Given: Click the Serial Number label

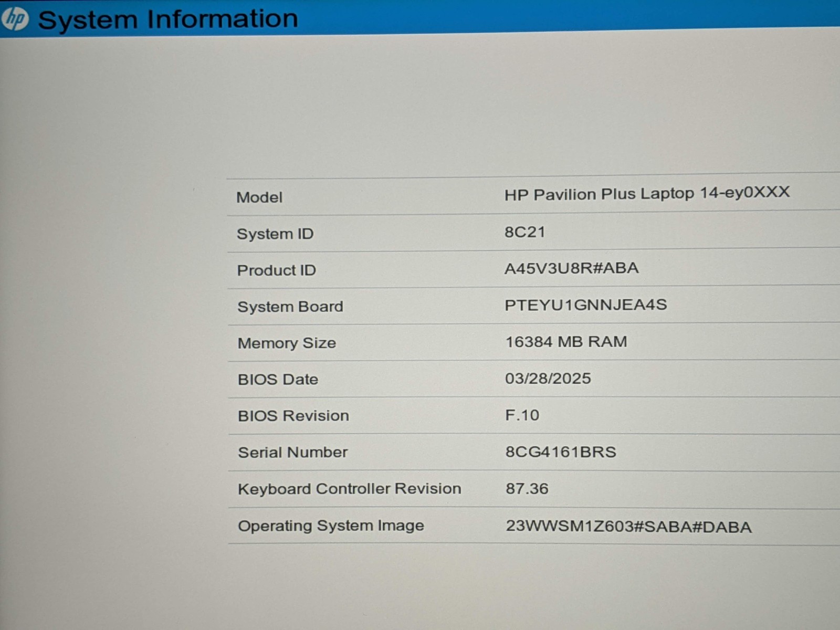Looking at the screenshot, I should point(293,453).
